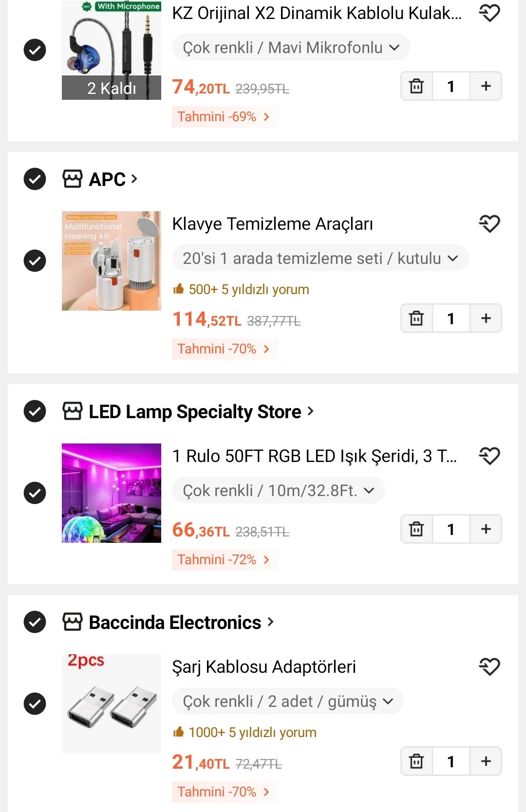
Task: Uncheck the APC store checkbox
Action: point(35,179)
